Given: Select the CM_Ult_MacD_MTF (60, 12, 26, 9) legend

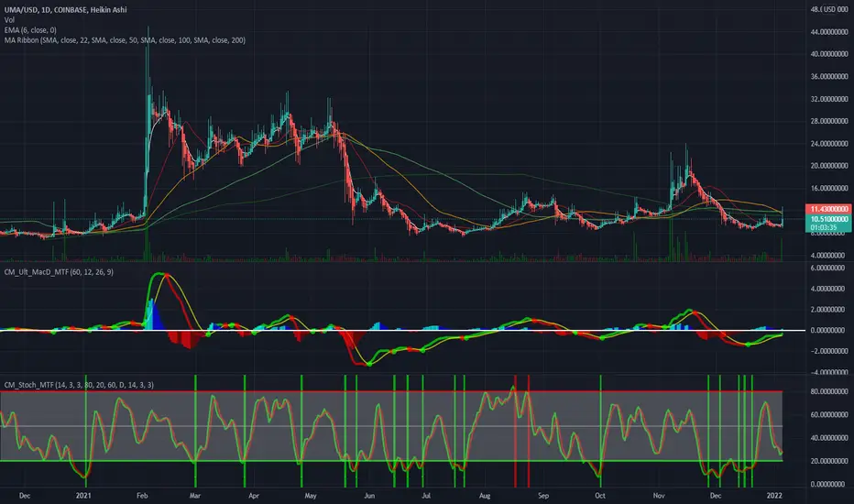Looking at the screenshot, I should [x=59, y=272].
